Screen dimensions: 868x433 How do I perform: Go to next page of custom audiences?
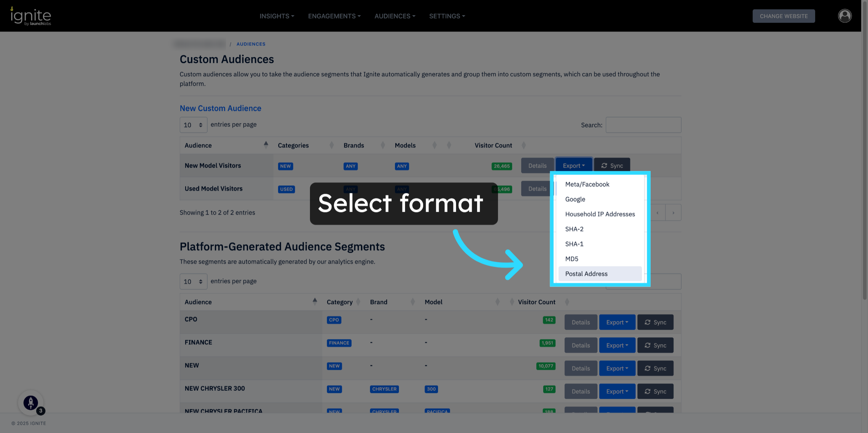(673, 213)
